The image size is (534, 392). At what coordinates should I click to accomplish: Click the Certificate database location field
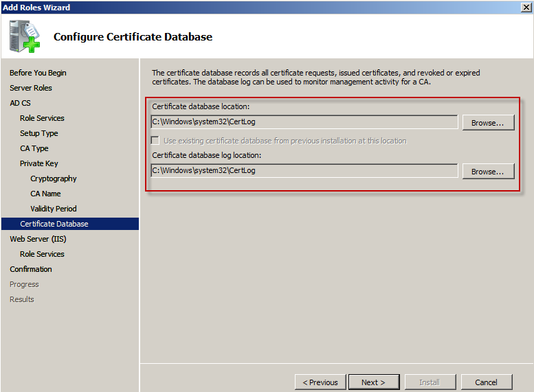point(304,122)
